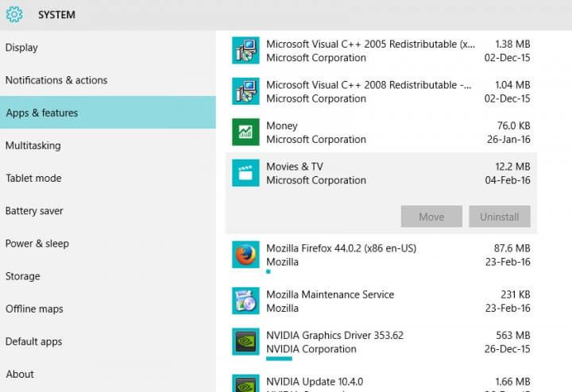The width and height of the screenshot is (572, 392).
Task: Go to Notifications & actions
Action: [x=107, y=80]
